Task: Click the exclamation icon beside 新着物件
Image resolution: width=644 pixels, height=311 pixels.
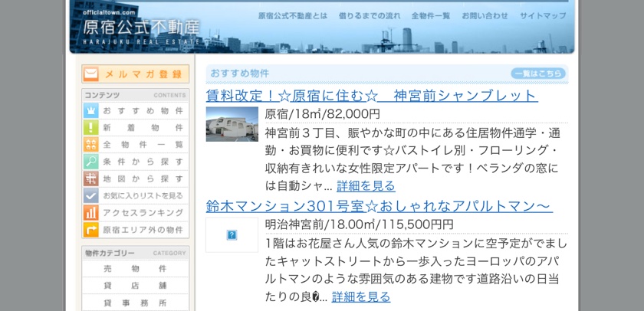Action: [91, 127]
